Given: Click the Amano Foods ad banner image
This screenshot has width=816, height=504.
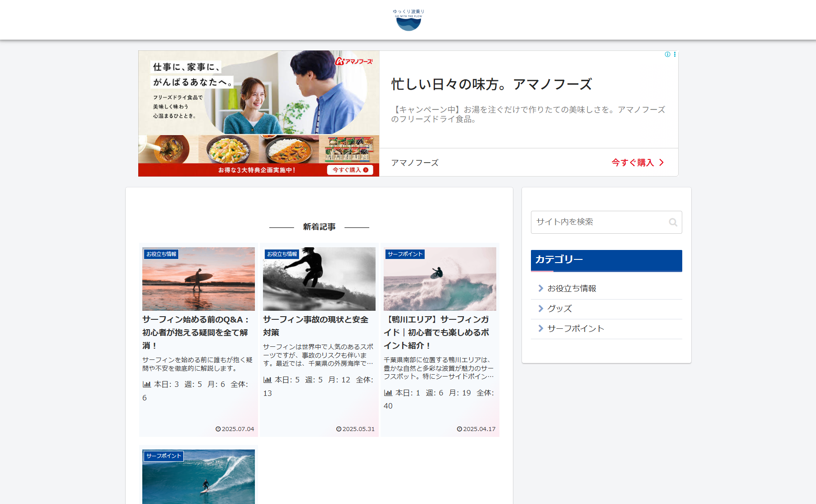Looking at the screenshot, I should pyautogui.click(x=258, y=113).
